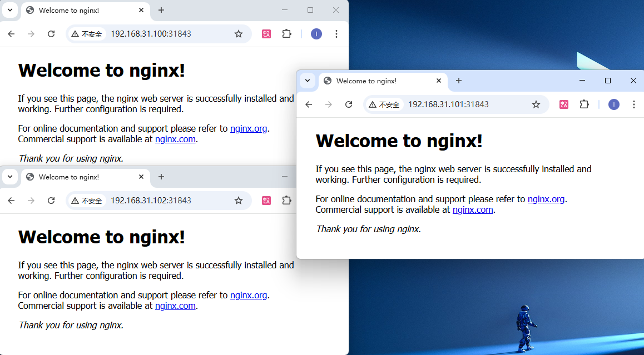Expand tab search dropdown in 192.168.31.102 window
644x355 pixels.
click(x=10, y=177)
